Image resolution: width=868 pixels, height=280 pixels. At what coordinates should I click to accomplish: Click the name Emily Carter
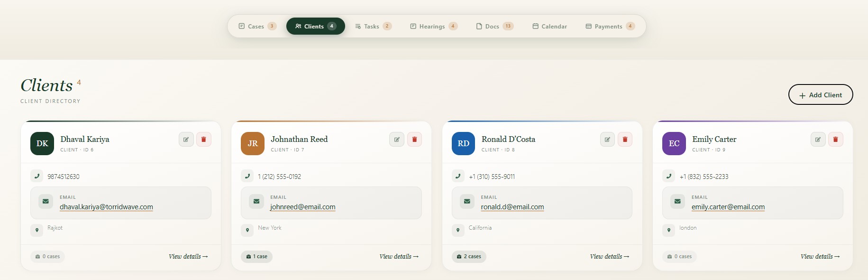(714, 139)
